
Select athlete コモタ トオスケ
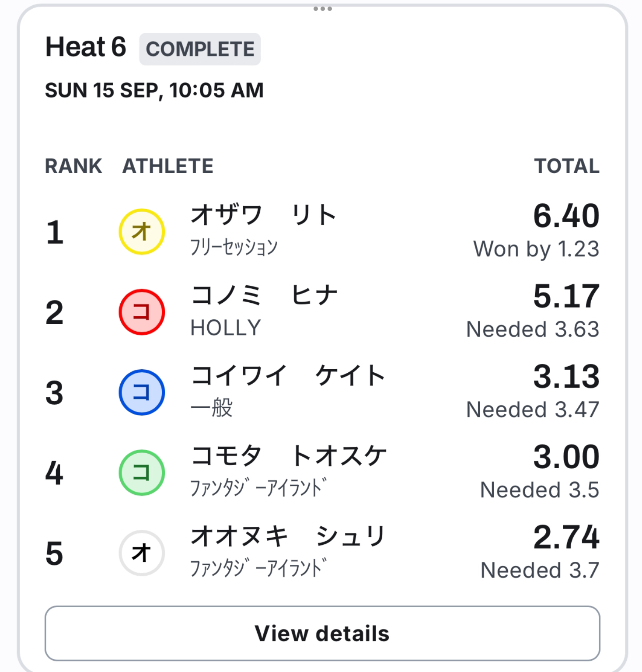pos(289,456)
